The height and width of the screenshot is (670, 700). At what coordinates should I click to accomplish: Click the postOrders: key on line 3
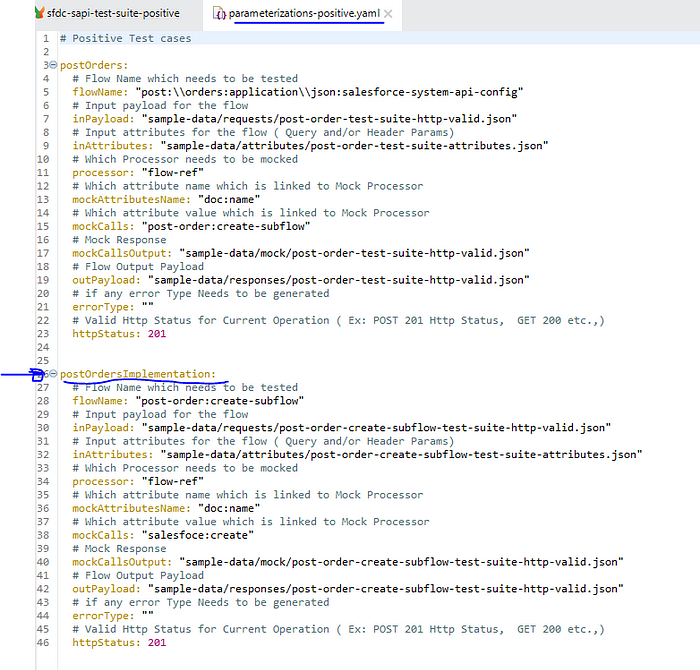(94, 65)
